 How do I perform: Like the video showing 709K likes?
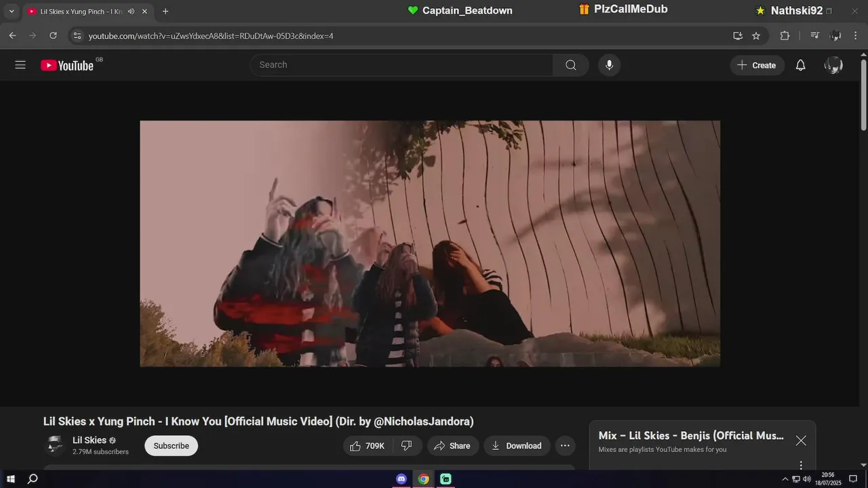pyautogui.click(x=367, y=446)
